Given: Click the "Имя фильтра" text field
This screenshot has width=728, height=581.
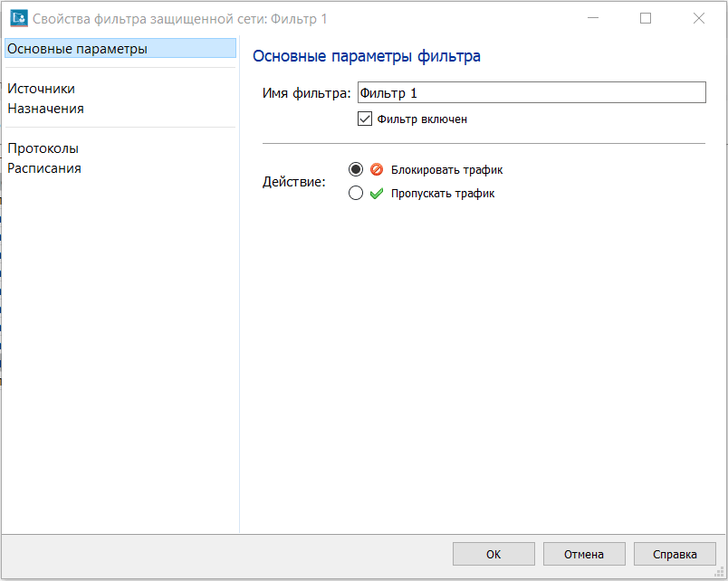Looking at the screenshot, I should (531, 92).
